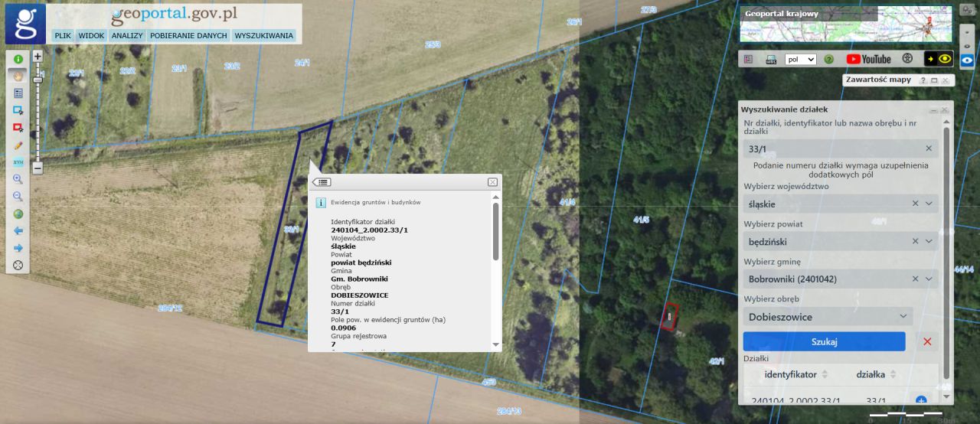Viewport: 980px width, 424px height.
Task: Close the Zawartość mapy panel
Action: coord(945,80)
